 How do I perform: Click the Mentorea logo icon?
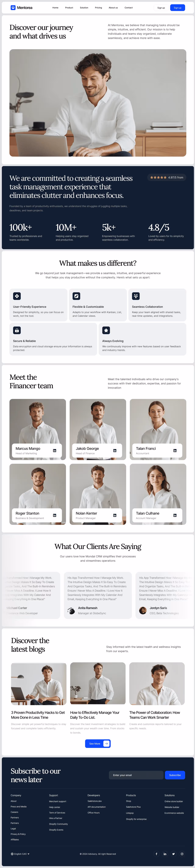coord(13,7)
